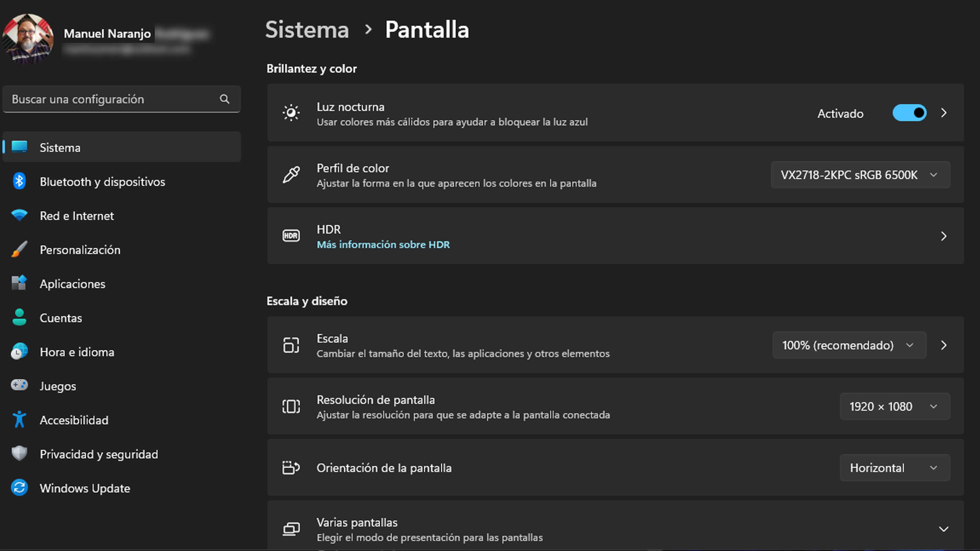Click the Wi-Fi icon for Red e Internet
The image size is (980, 551).
[19, 215]
